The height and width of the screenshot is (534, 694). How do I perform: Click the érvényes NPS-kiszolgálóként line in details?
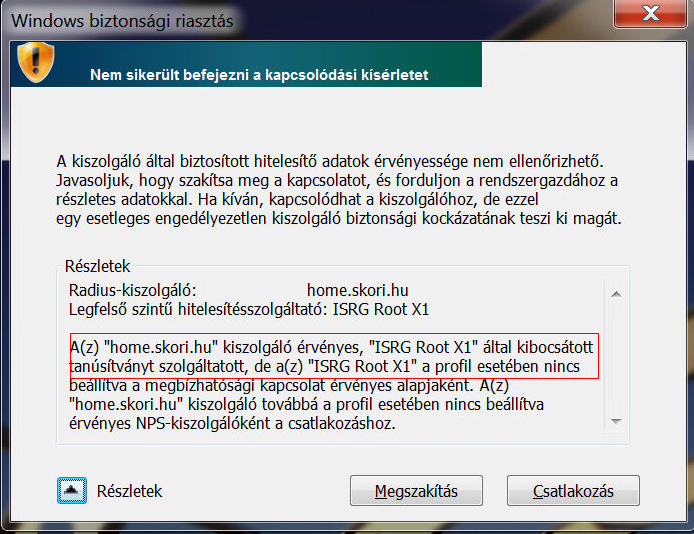232,423
